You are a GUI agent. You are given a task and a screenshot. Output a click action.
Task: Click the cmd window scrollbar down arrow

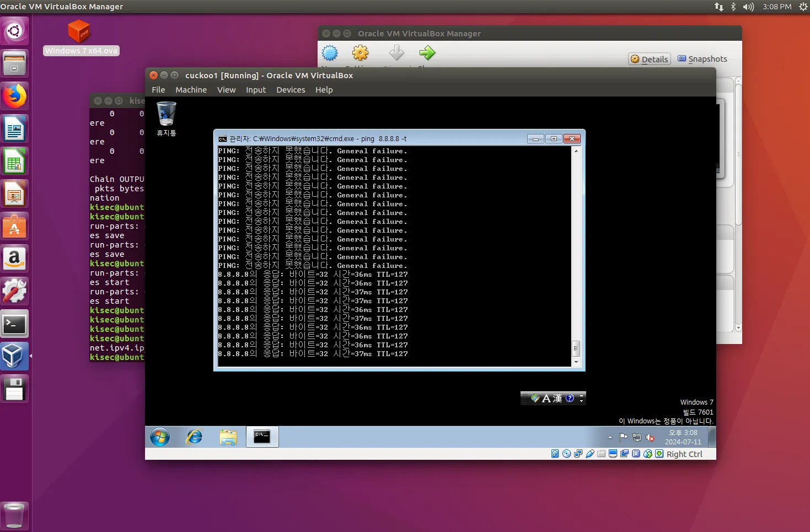click(x=576, y=362)
